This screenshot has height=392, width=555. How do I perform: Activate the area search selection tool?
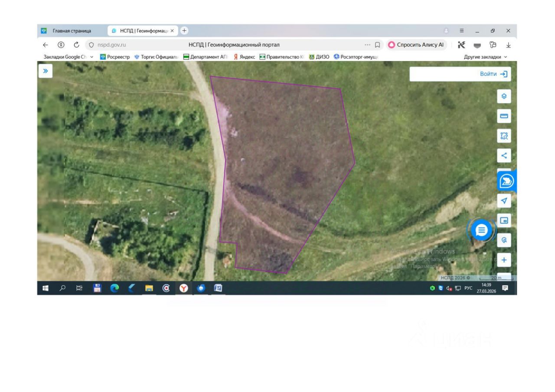(x=504, y=136)
